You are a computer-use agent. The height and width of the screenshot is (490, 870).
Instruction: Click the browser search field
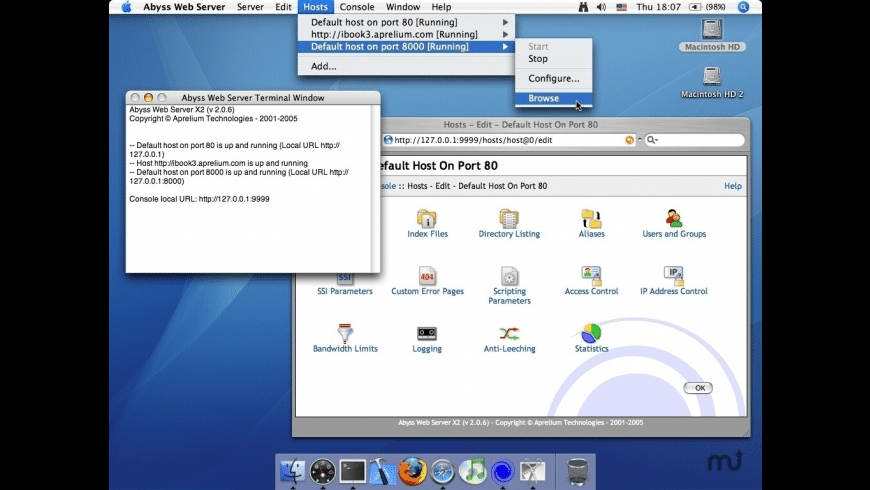pyautogui.click(x=694, y=140)
